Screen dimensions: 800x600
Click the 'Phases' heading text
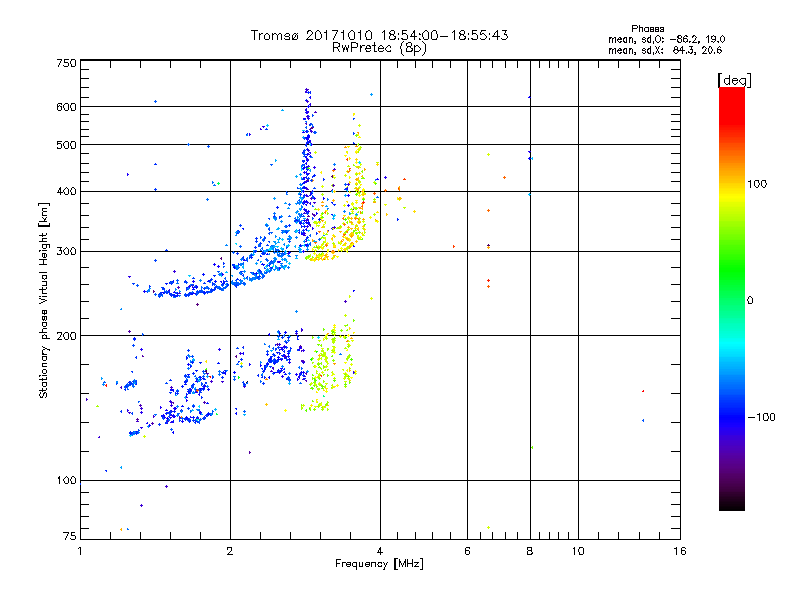coord(647,29)
